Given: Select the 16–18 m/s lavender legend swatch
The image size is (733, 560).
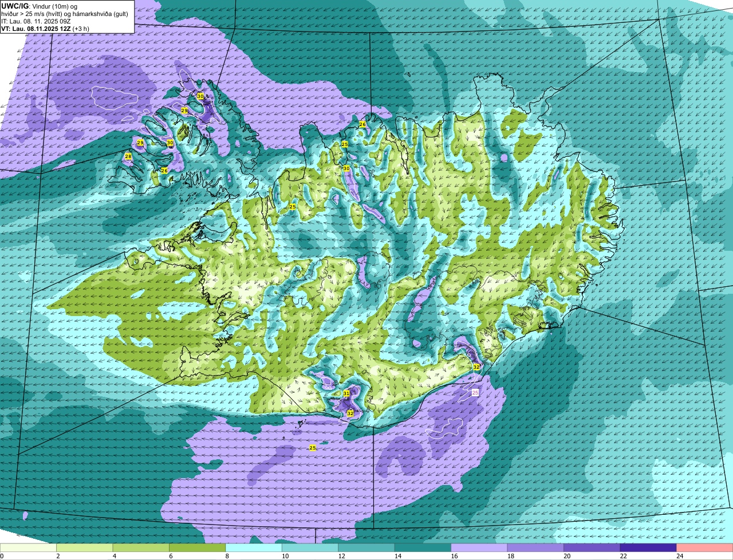Looking at the screenshot, I should (x=480, y=548).
